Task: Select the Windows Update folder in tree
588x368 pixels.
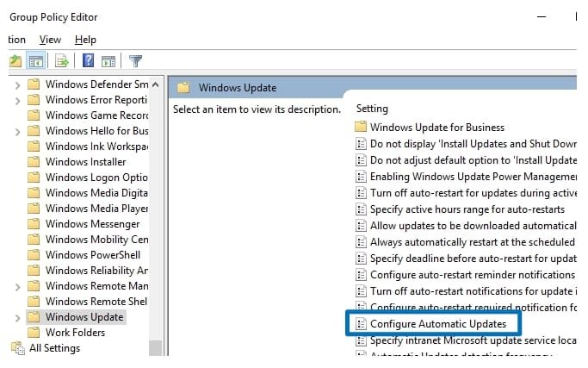Action: coord(76,317)
